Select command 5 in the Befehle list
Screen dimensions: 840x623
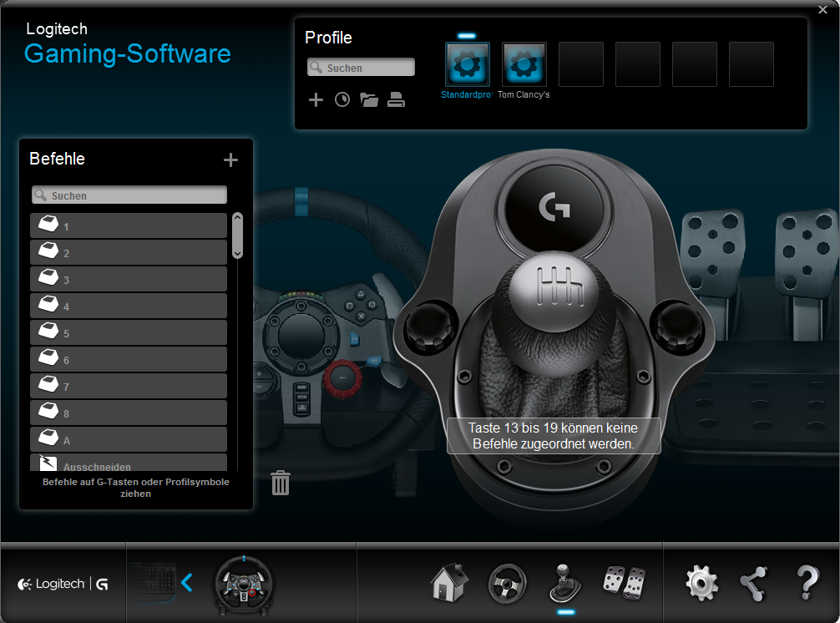pyautogui.click(x=129, y=332)
